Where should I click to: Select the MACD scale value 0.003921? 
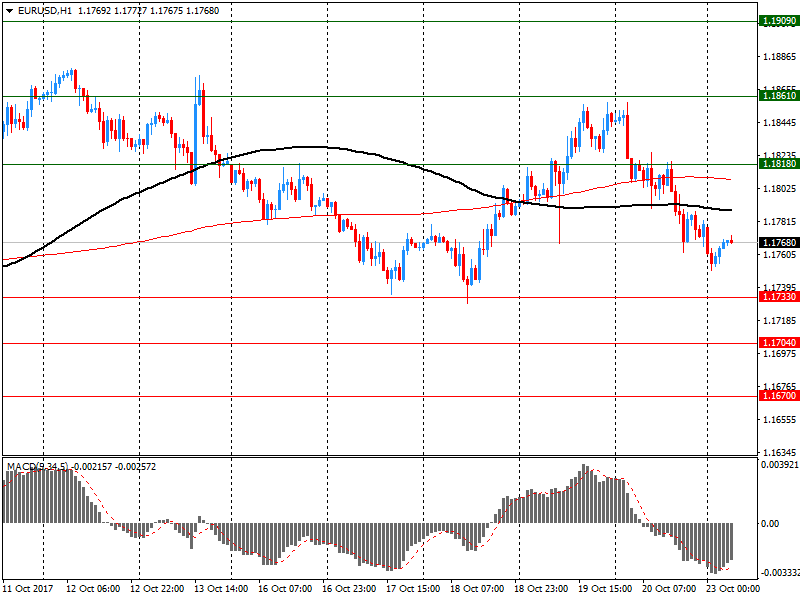[x=780, y=465]
